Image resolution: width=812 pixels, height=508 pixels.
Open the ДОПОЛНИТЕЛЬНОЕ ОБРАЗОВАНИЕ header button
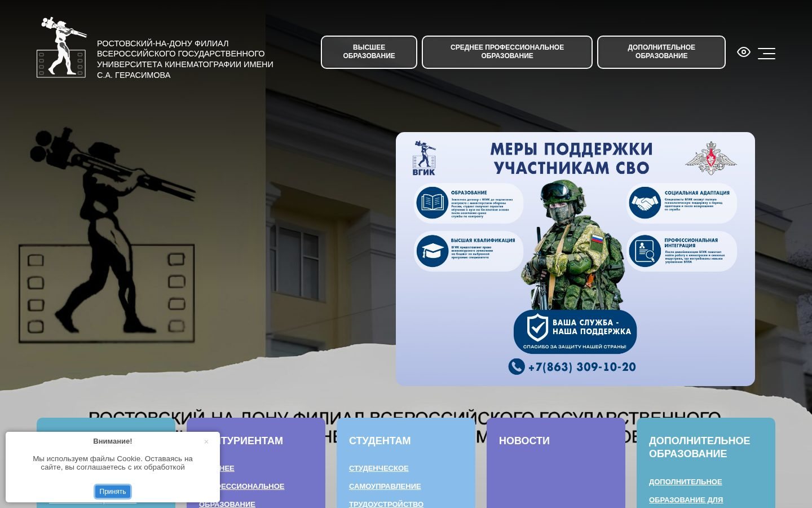(x=661, y=52)
